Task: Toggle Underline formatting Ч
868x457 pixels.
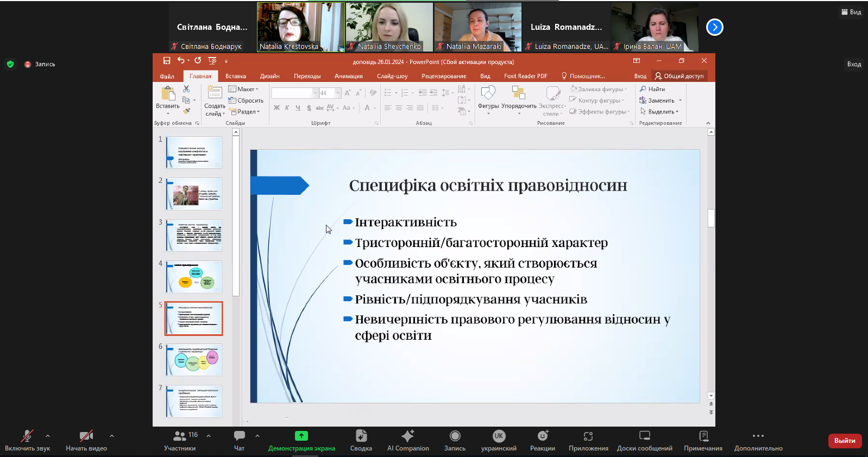Action: tap(298, 108)
